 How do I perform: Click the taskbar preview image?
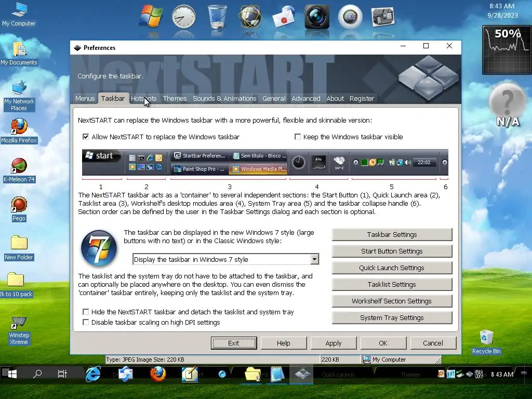coord(265,162)
